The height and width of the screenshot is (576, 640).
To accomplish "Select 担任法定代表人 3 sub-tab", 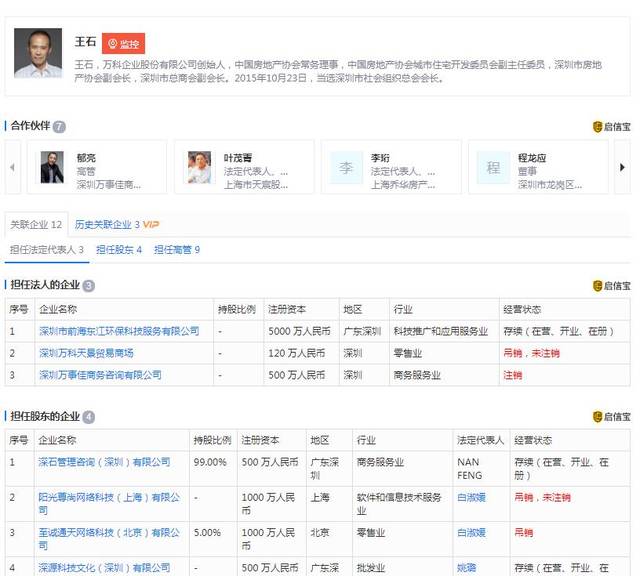I will [47, 249].
